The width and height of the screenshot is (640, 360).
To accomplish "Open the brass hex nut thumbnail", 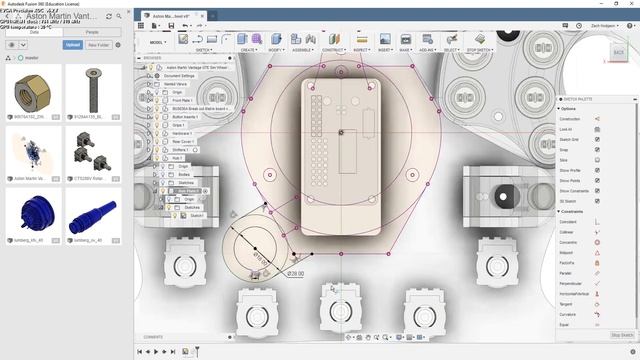I will 33,90.
